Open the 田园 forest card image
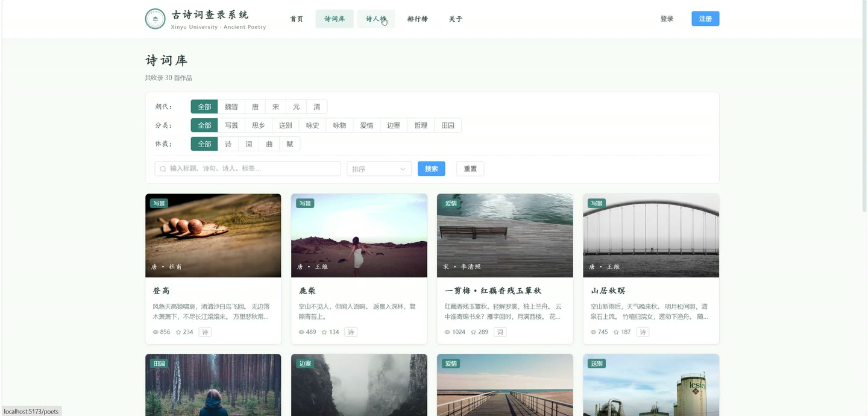 click(x=213, y=385)
